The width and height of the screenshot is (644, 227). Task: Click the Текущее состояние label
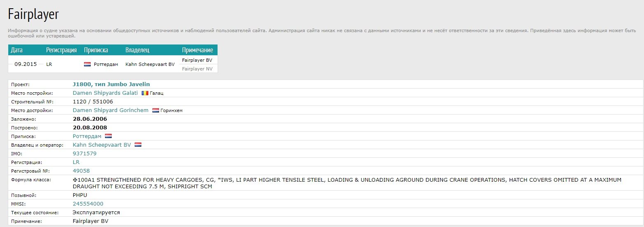(x=35, y=213)
